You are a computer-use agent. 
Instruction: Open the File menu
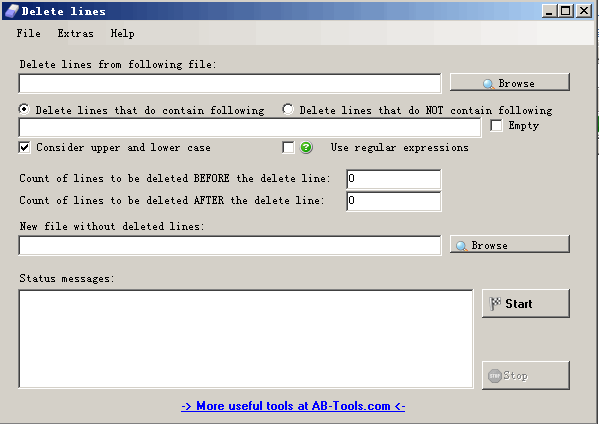28,34
